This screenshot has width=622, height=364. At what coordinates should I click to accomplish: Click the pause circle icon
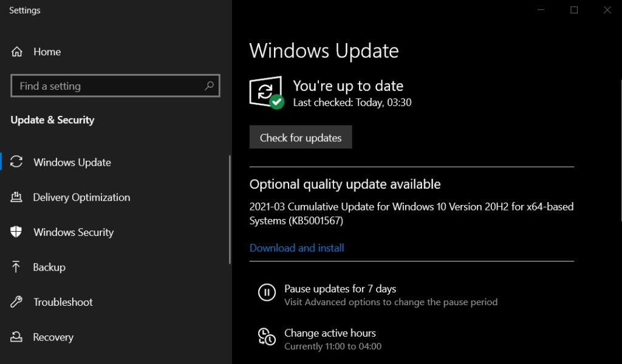267,292
